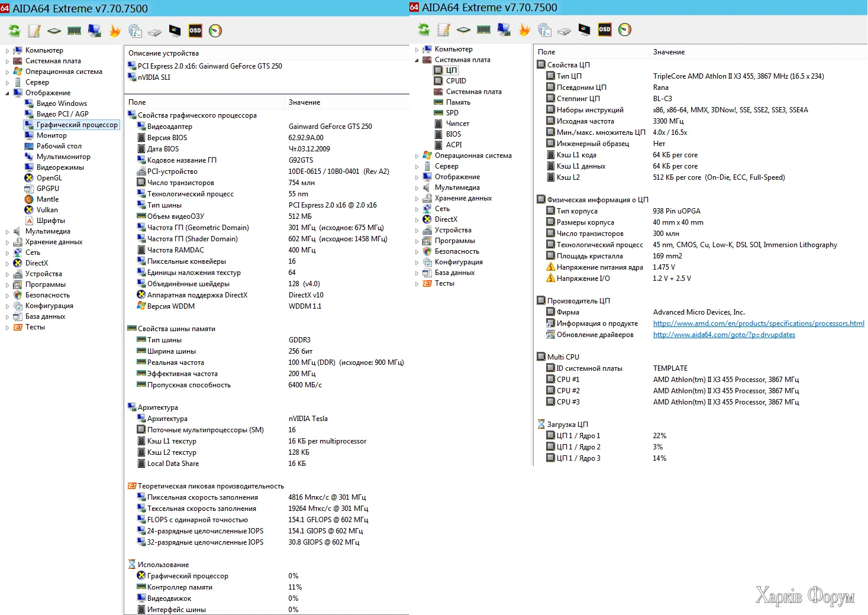The image size is (868, 615).
Task: Collapse Системная плата node in the right tree
Action: point(417,60)
